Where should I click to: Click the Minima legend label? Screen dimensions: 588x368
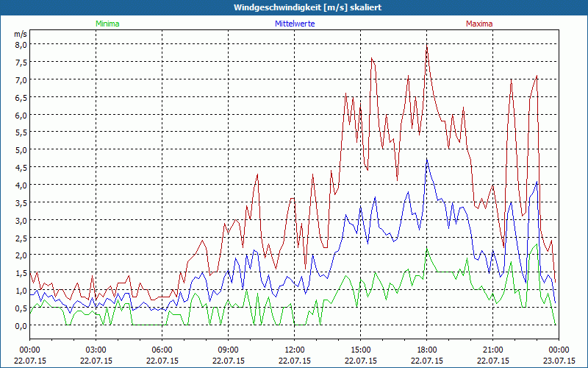click(x=107, y=24)
